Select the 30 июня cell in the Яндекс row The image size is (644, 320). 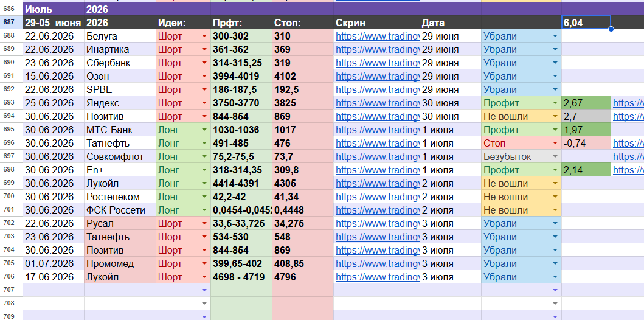click(451, 103)
